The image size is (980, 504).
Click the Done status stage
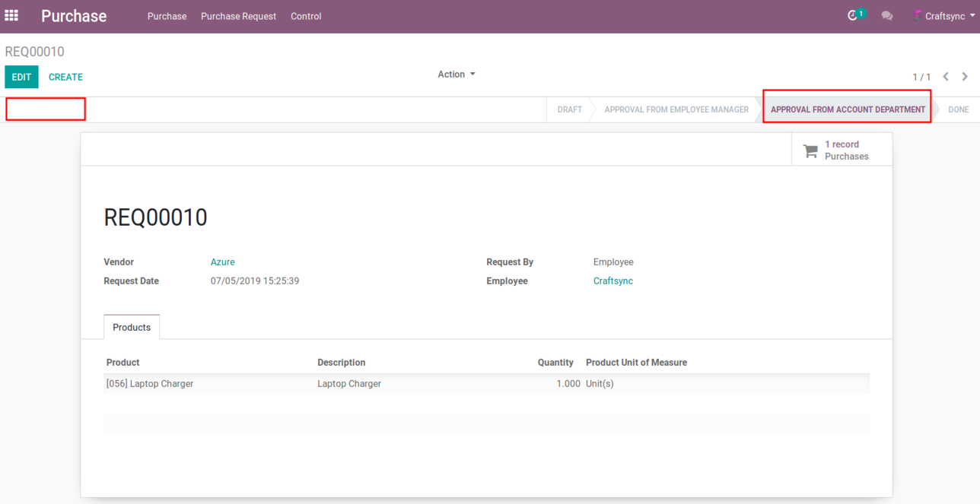[x=958, y=109]
